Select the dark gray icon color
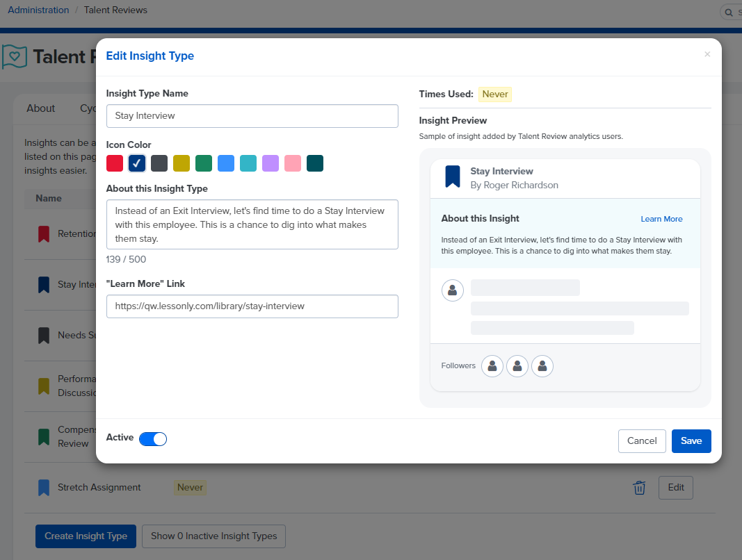 (x=159, y=163)
